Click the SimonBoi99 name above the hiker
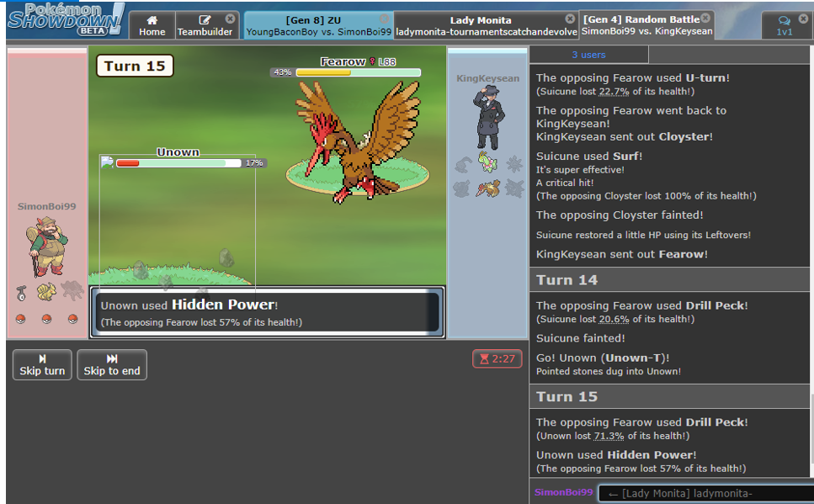The height and width of the screenshot is (504, 814). tap(47, 207)
